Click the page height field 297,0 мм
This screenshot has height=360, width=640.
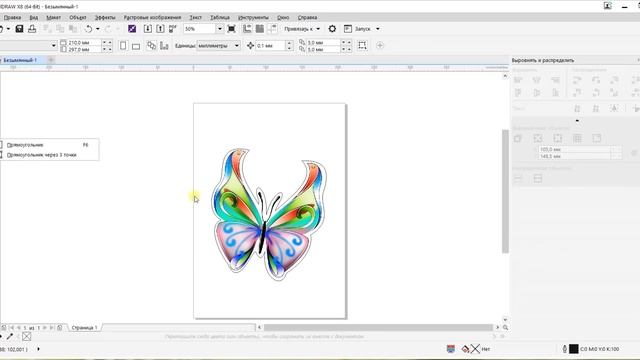84,49
